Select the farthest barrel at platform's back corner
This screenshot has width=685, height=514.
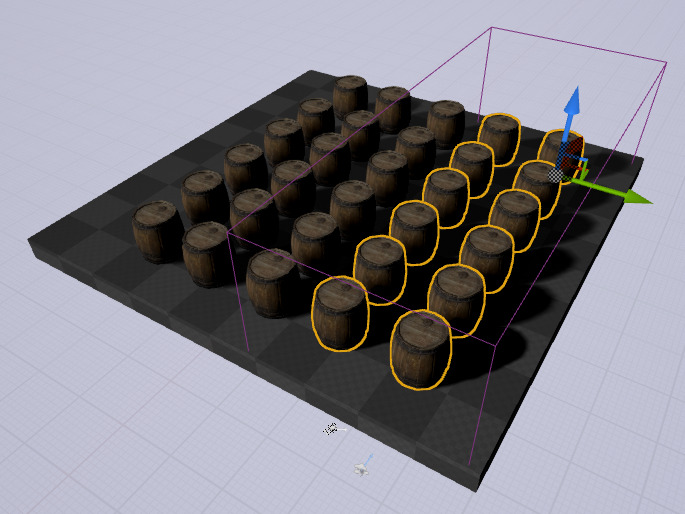click(350, 95)
